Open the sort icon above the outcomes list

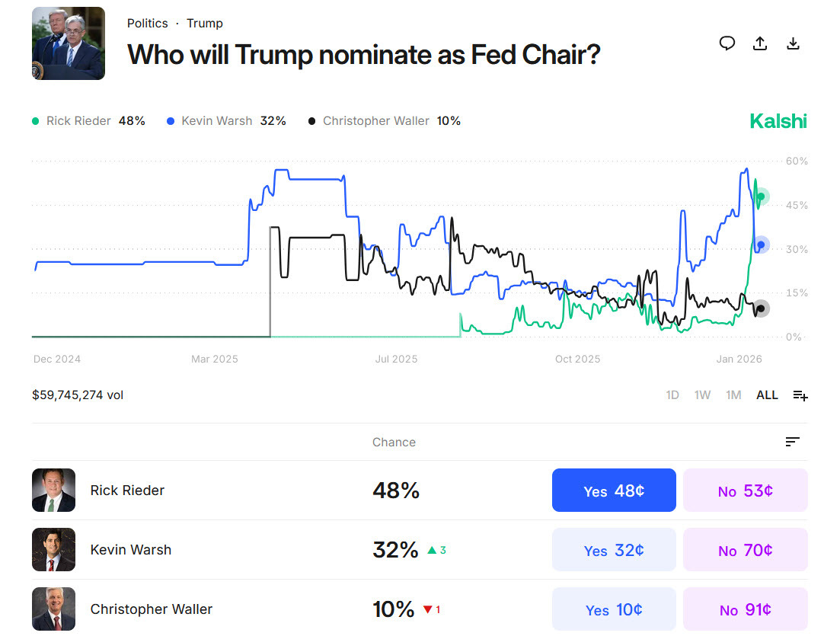(792, 442)
